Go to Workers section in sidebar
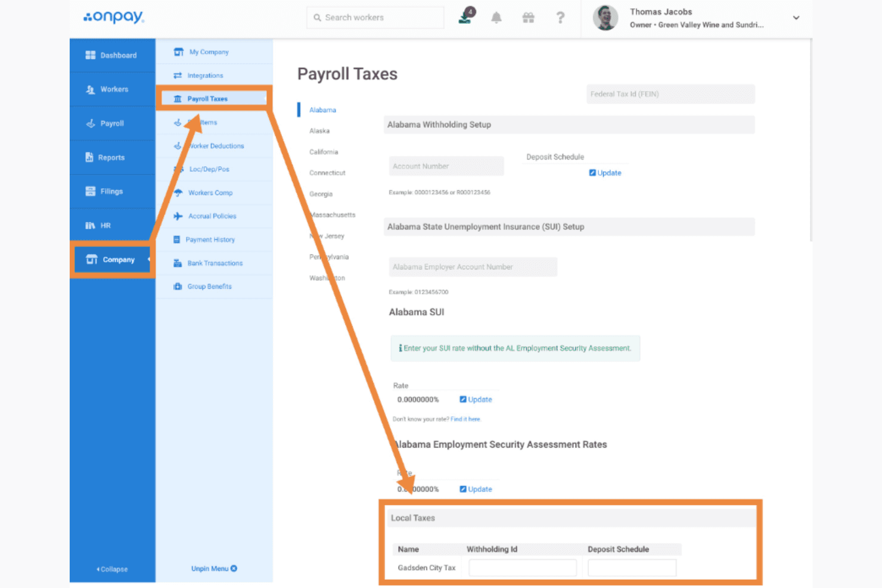 pyautogui.click(x=112, y=89)
